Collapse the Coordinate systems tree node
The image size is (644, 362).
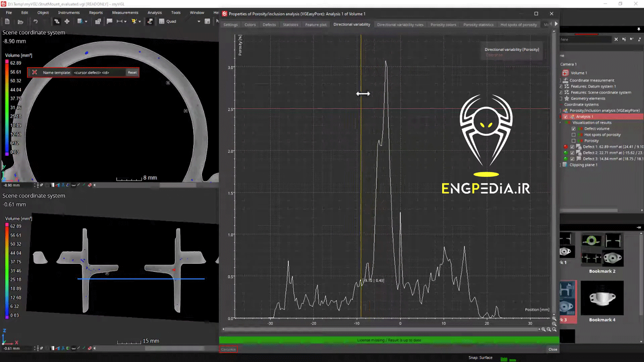coord(561,104)
